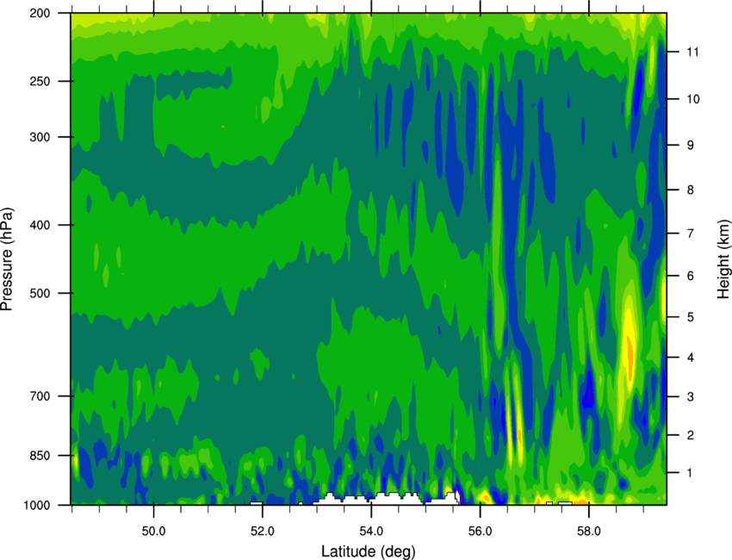Click the 7 km height label
The width and height of the screenshot is (732, 560).
click(x=690, y=233)
